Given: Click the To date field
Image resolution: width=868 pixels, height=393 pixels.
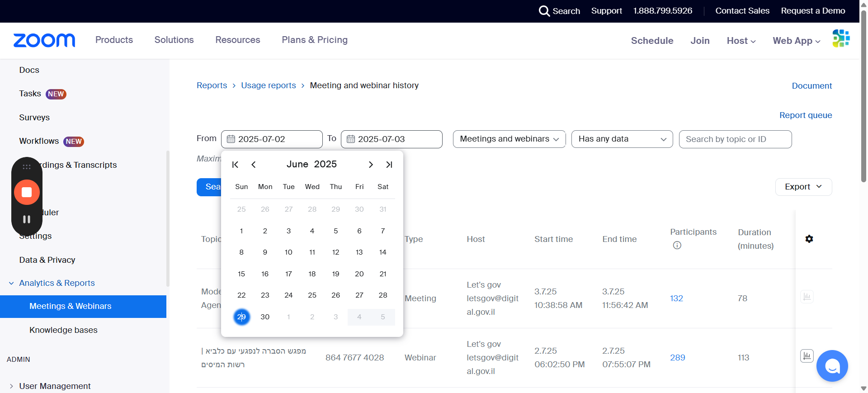Looking at the screenshot, I should point(392,139).
